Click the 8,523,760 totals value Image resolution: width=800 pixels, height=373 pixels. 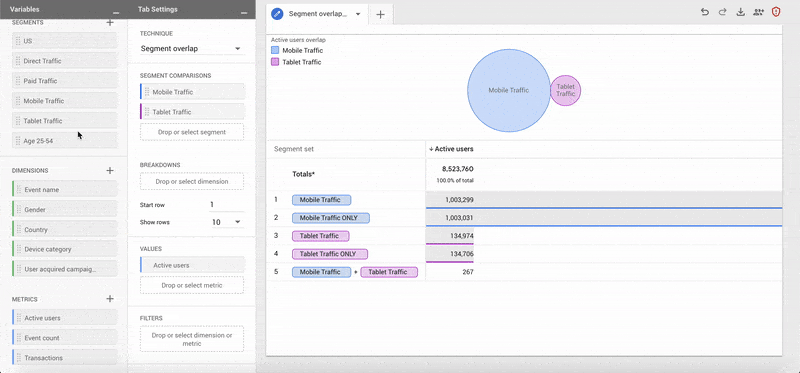coord(458,169)
